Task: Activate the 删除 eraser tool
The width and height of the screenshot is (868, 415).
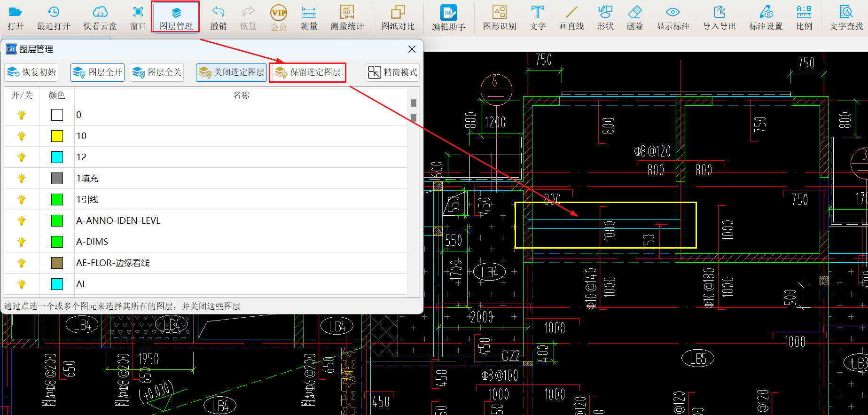Action: coord(635,18)
